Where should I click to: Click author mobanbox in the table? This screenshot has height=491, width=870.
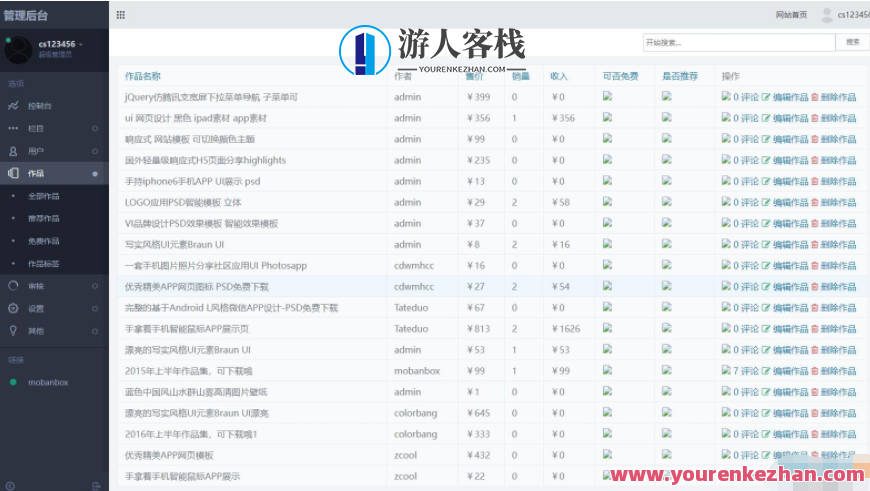pyautogui.click(x=417, y=371)
